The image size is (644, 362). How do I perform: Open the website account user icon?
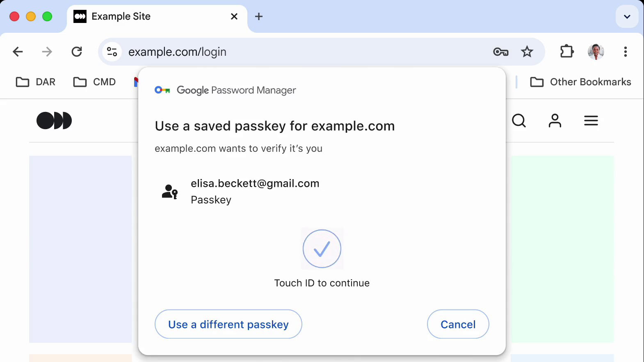coord(555,121)
